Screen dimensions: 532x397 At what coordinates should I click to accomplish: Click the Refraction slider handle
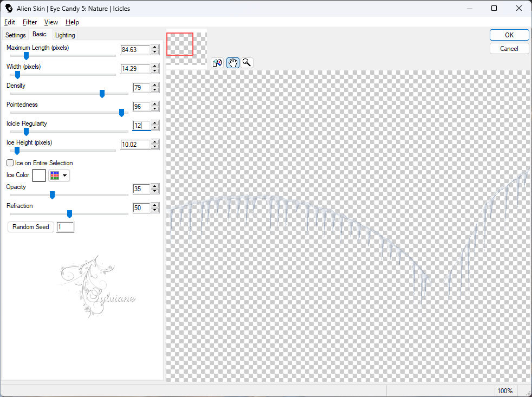coord(69,214)
